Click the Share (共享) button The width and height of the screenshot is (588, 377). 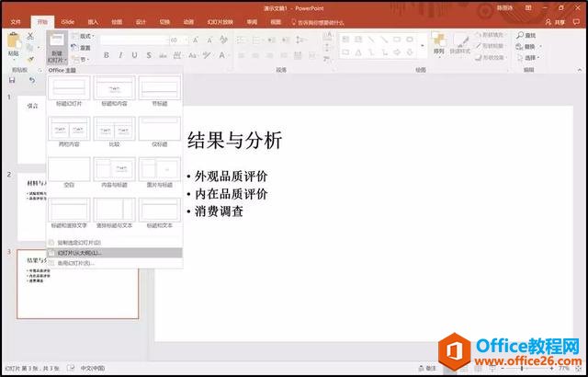555,22
